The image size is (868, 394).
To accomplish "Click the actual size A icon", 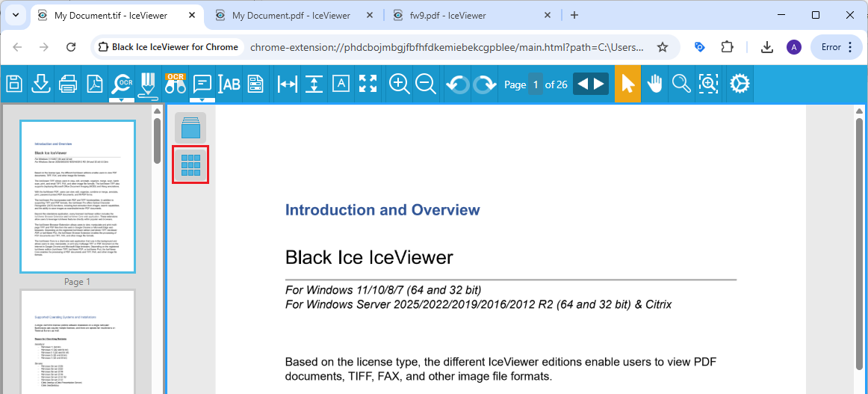I will 341,84.
